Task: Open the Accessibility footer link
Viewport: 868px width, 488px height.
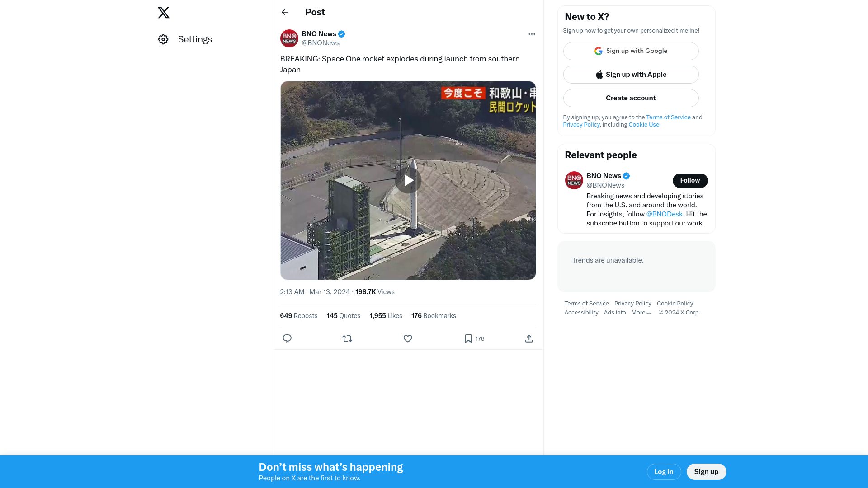Action: [581, 313]
